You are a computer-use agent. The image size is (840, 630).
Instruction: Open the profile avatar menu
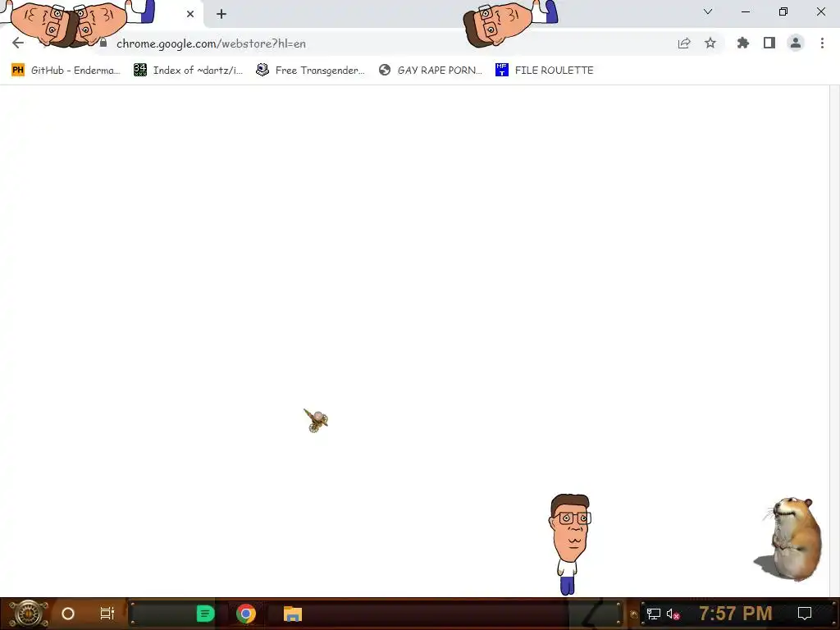coord(796,43)
